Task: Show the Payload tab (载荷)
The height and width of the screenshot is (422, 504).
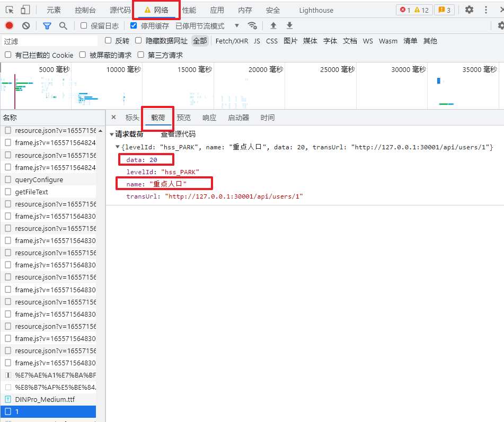Action: tap(158, 118)
